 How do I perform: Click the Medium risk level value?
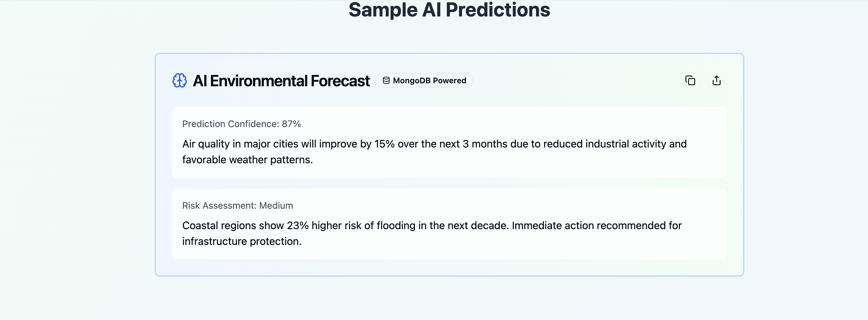point(276,206)
